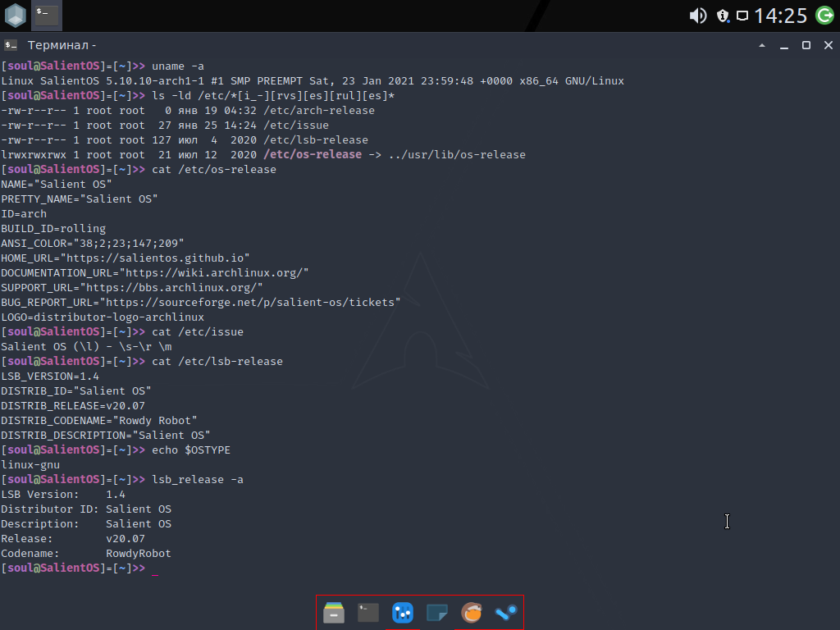This screenshot has height=630, width=840.
Task: Launch the orange browser from dock
Action: coord(472,612)
